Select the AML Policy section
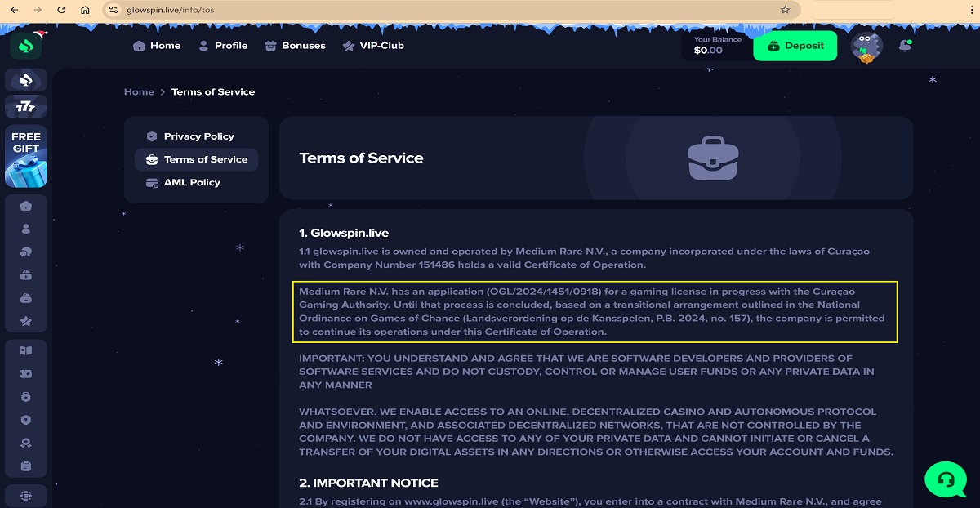980x508 pixels. point(192,182)
